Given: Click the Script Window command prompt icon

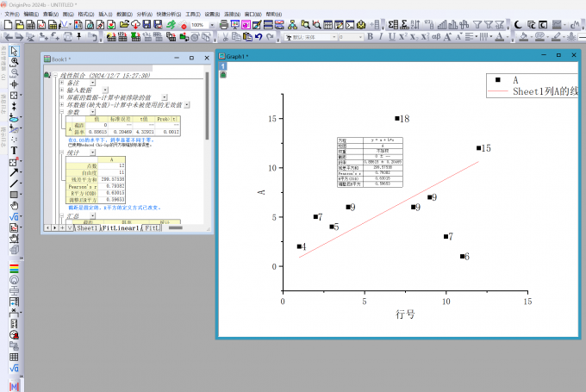Looking at the screenshot, I should pos(350,25).
